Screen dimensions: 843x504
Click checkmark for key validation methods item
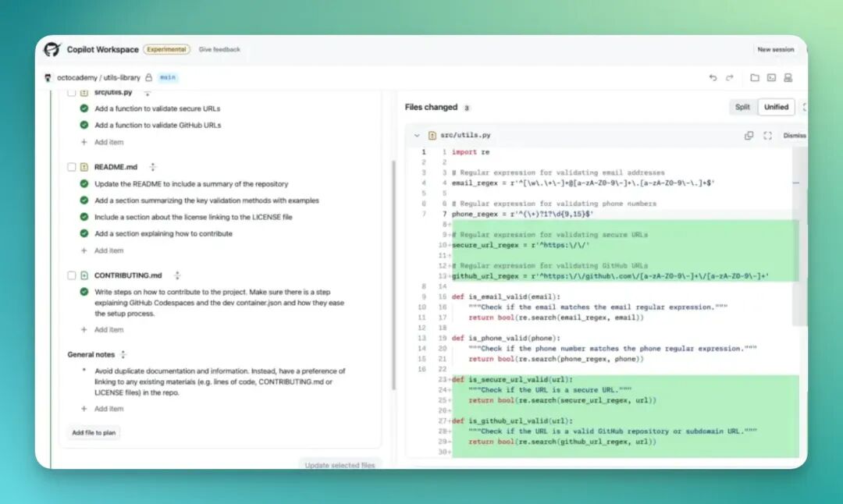pyautogui.click(x=84, y=201)
